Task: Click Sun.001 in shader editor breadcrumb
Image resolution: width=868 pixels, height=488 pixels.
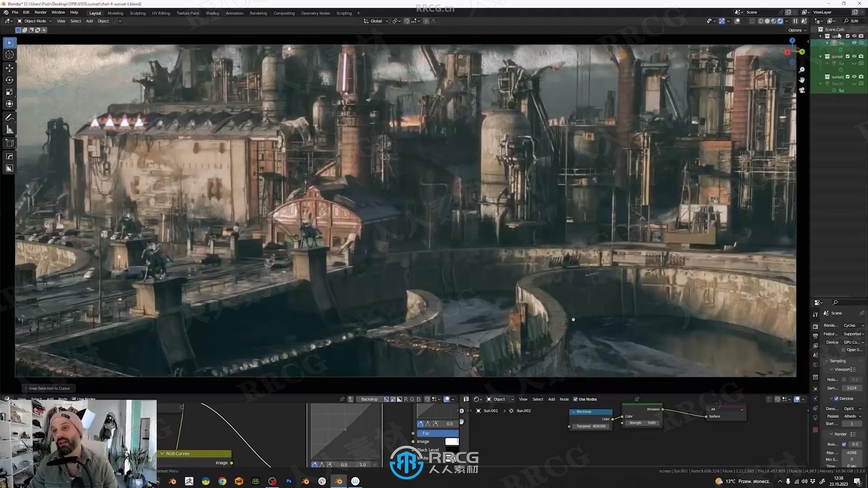Action: [491, 411]
